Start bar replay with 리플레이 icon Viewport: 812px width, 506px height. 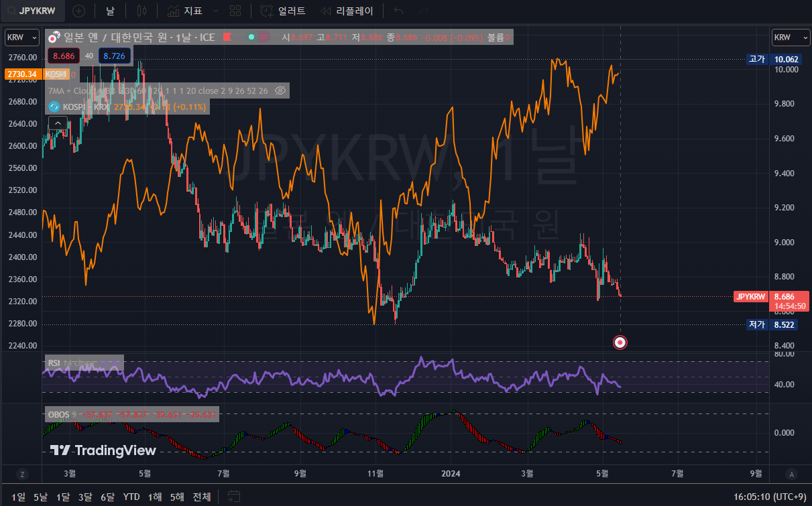[x=327, y=11]
